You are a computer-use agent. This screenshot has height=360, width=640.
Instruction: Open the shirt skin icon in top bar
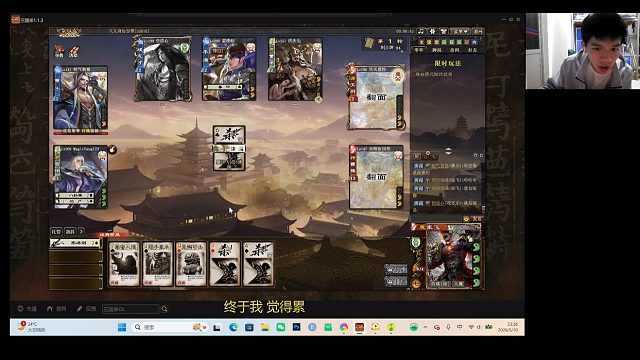coord(443,31)
